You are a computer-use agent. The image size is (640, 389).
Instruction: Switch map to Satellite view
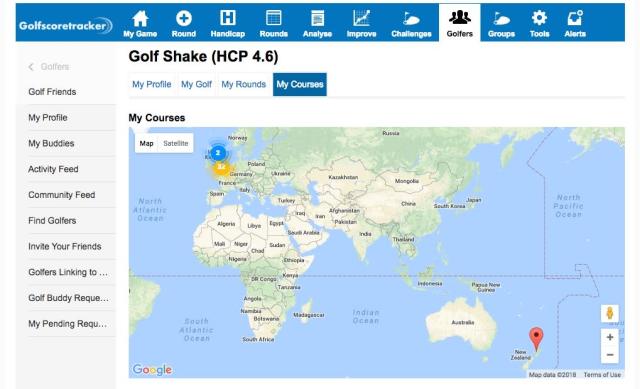176,143
